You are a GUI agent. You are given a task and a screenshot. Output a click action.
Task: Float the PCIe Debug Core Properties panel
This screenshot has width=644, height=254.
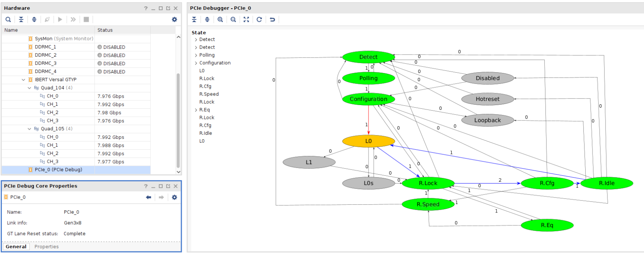coord(168,186)
